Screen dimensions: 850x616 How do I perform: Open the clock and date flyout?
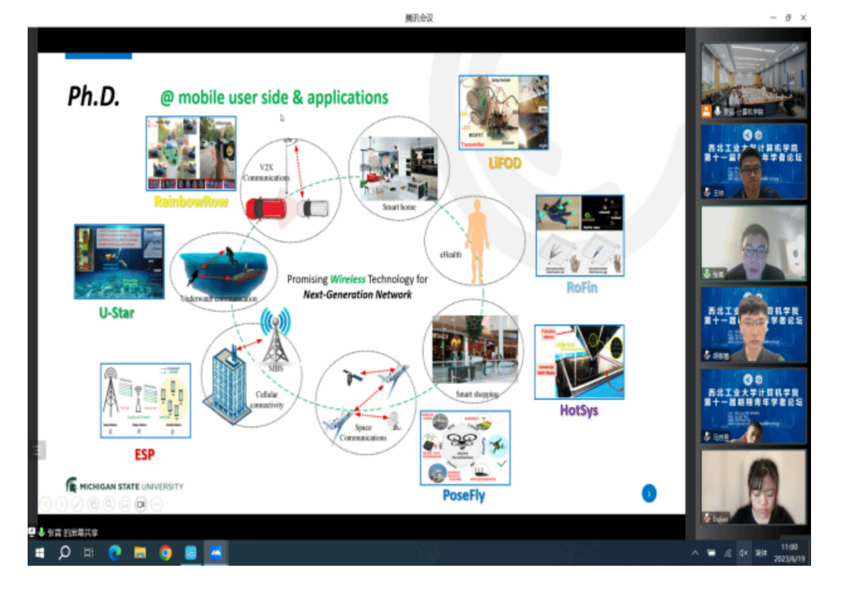coord(789,553)
